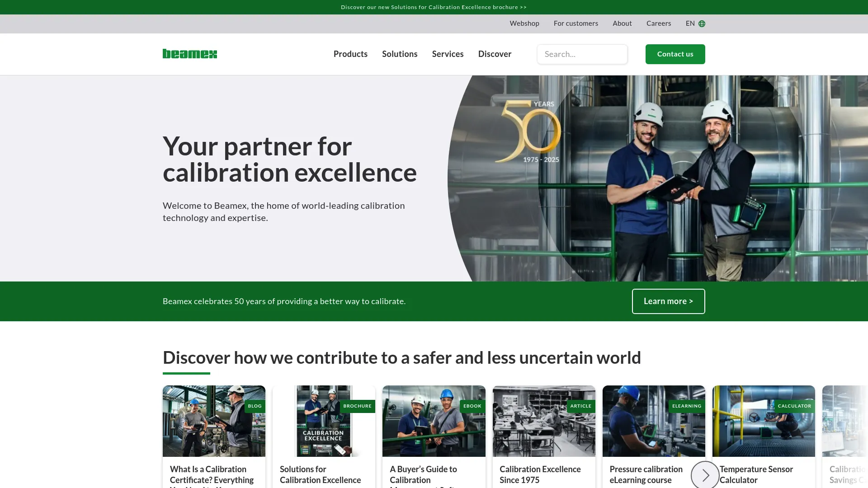Open the Calibration Excellence brochure banner
This screenshot has width=868, height=488.
[x=434, y=7]
